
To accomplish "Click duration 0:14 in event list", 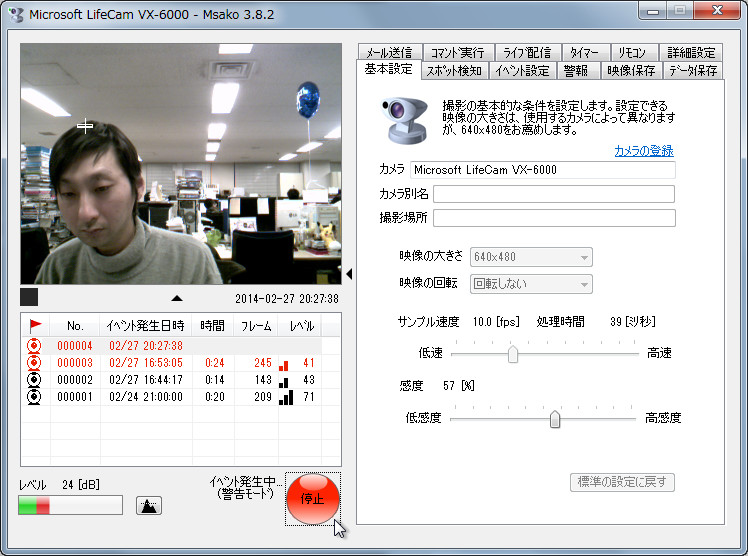I will tap(215, 380).
